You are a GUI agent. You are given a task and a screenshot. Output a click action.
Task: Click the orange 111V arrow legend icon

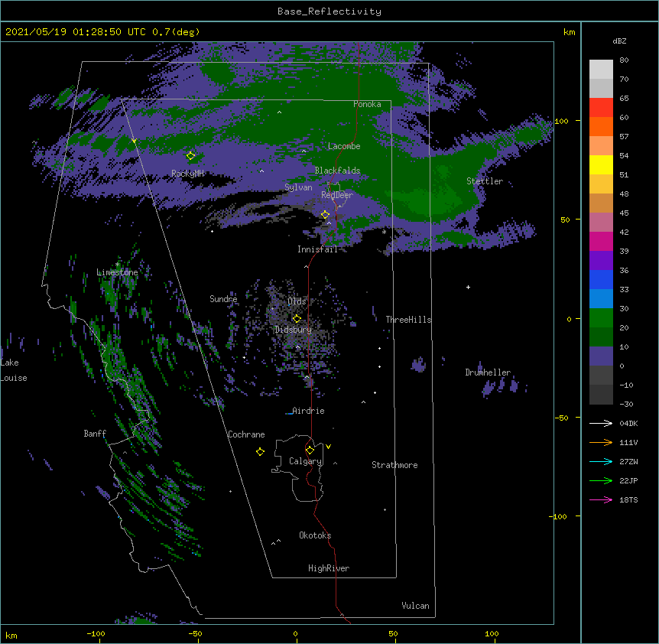pos(601,442)
